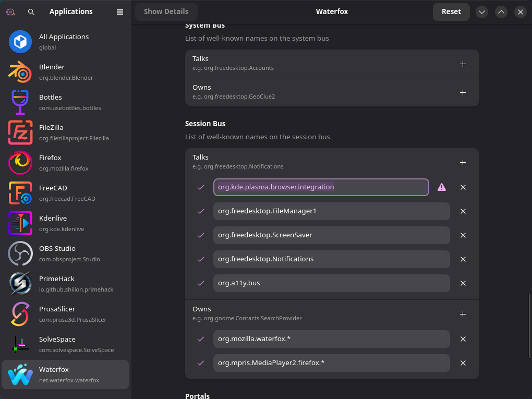Click the up chevron header button

point(501,12)
